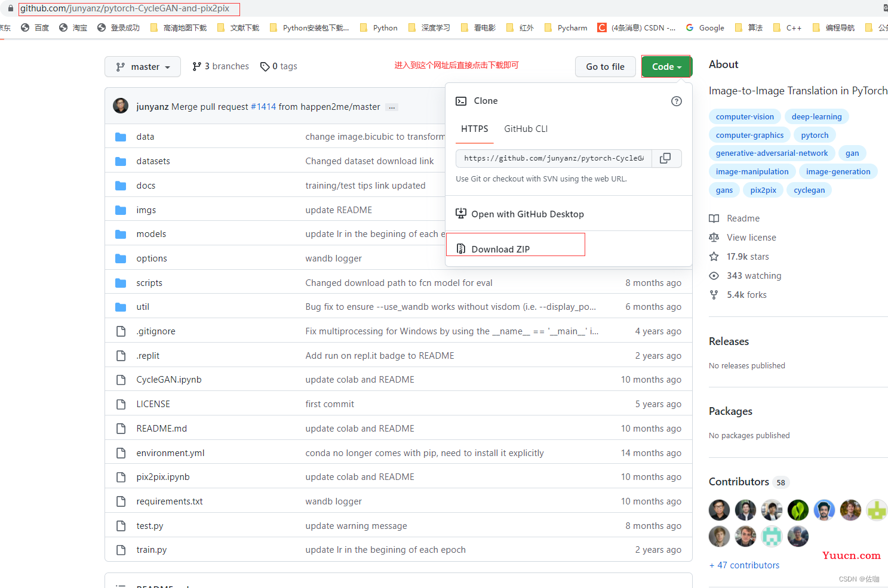Open the Python bookmark folder

(379, 27)
